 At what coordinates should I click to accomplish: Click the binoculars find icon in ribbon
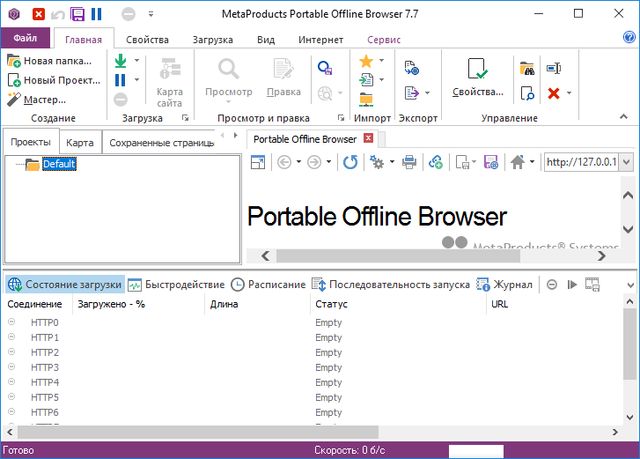pyautogui.click(x=526, y=69)
